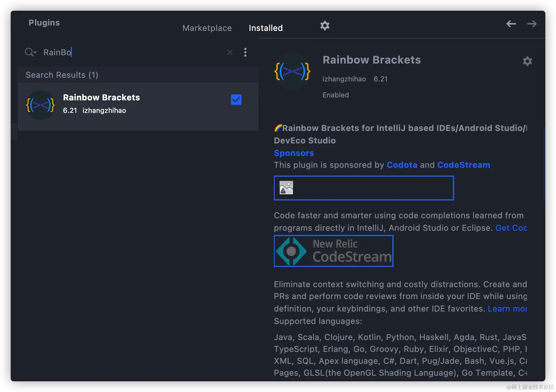Go forward with the right arrow
The height and width of the screenshot is (392, 556).
(x=532, y=24)
